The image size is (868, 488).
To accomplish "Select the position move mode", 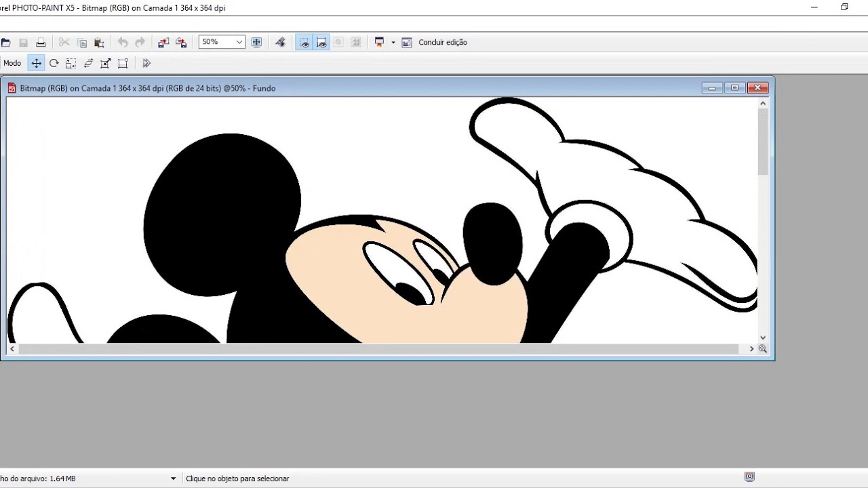I will (37, 63).
